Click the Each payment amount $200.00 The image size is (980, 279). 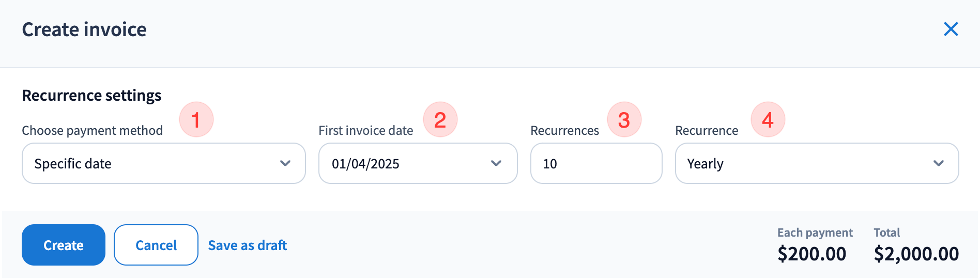(811, 254)
